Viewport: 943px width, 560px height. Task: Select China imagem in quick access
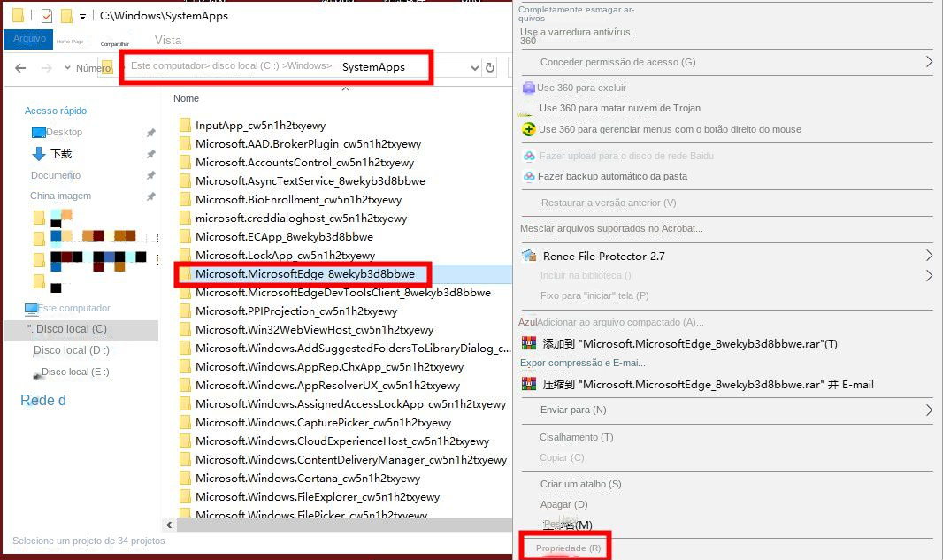(x=61, y=196)
